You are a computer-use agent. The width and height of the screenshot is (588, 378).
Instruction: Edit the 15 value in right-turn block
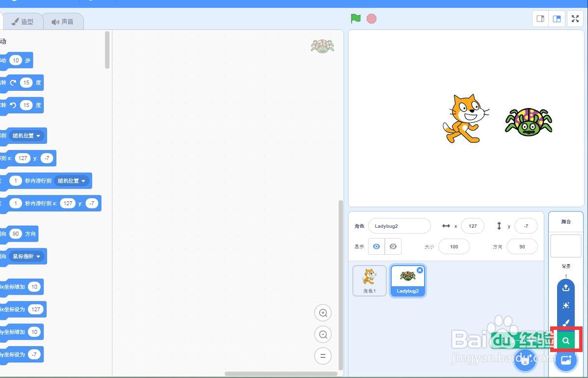[x=26, y=82]
